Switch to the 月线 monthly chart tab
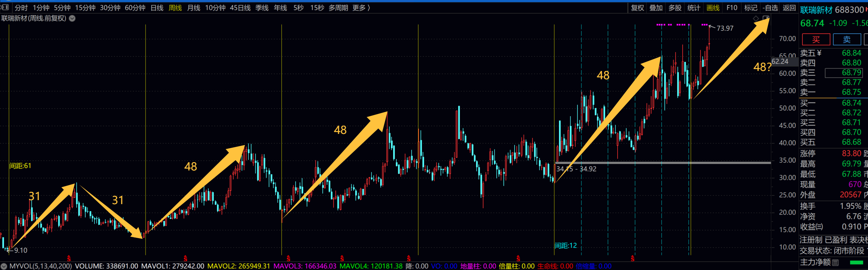 pos(194,8)
